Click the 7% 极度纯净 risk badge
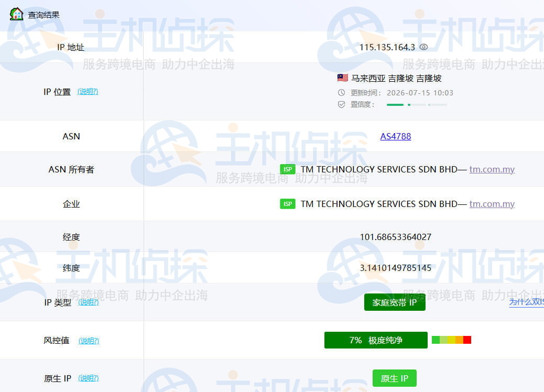 pyautogui.click(x=376, y=340)
